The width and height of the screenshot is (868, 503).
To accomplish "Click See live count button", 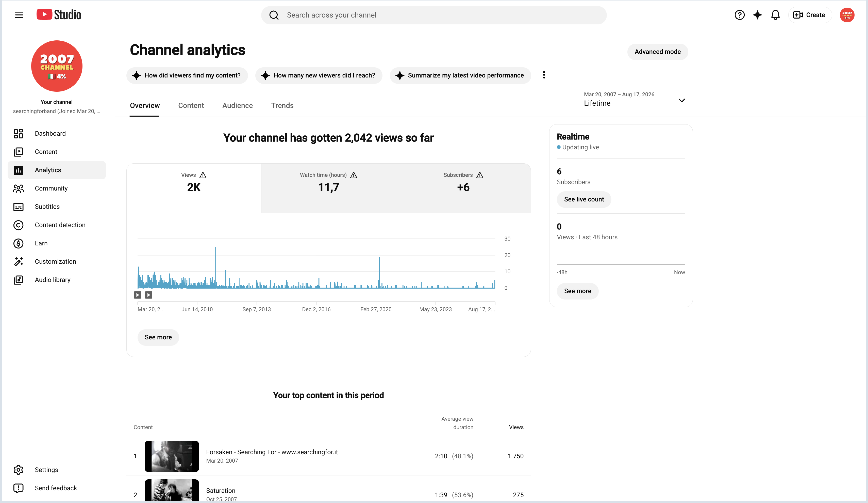I will (x=584, y=199).
